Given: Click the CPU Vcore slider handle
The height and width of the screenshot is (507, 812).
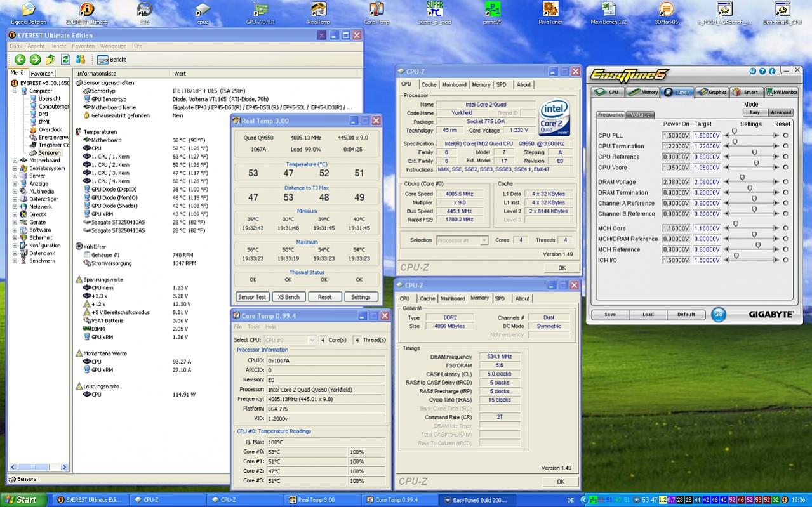Looking at the screenshot, I should pyautogui.click(x=756, y=164).
